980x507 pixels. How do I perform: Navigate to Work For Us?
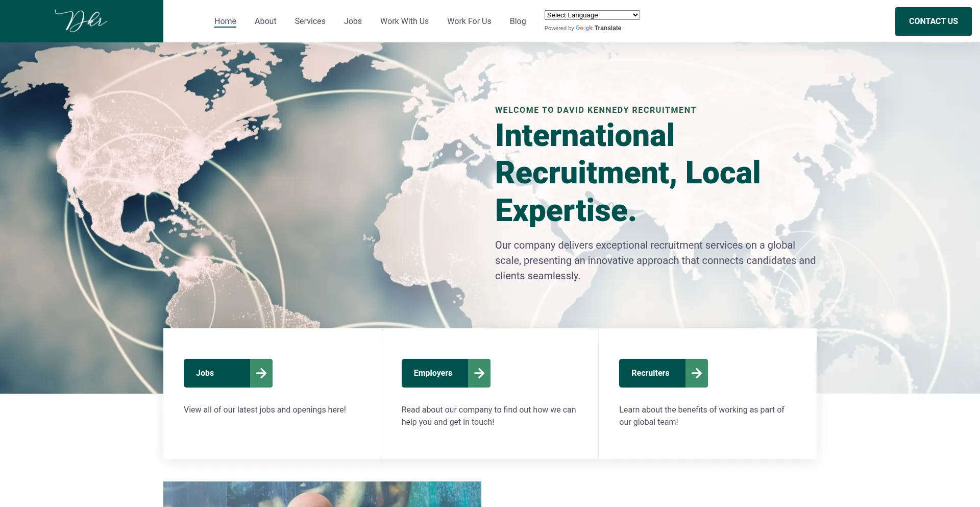click(469, 21)
